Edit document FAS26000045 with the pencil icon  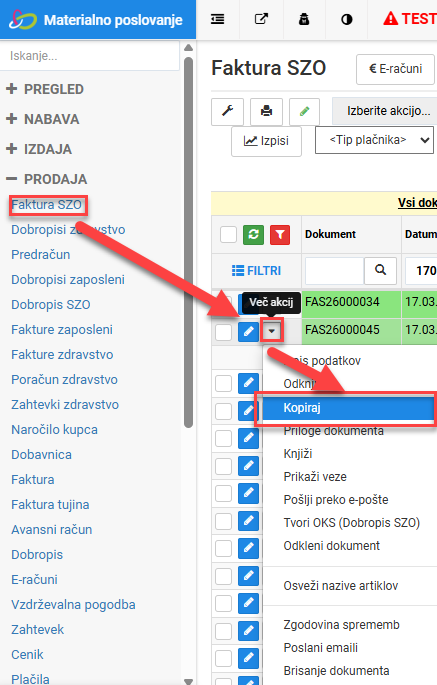248,332
